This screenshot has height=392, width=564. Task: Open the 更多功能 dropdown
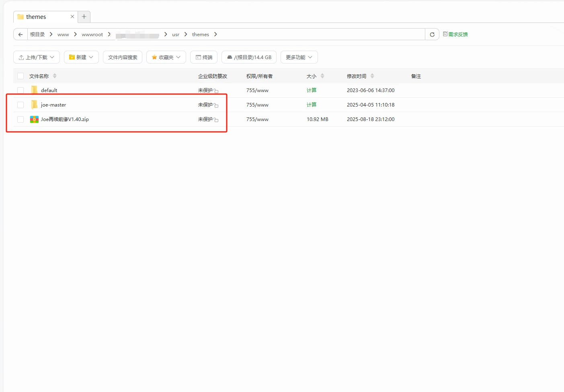[x=299, y=57]
